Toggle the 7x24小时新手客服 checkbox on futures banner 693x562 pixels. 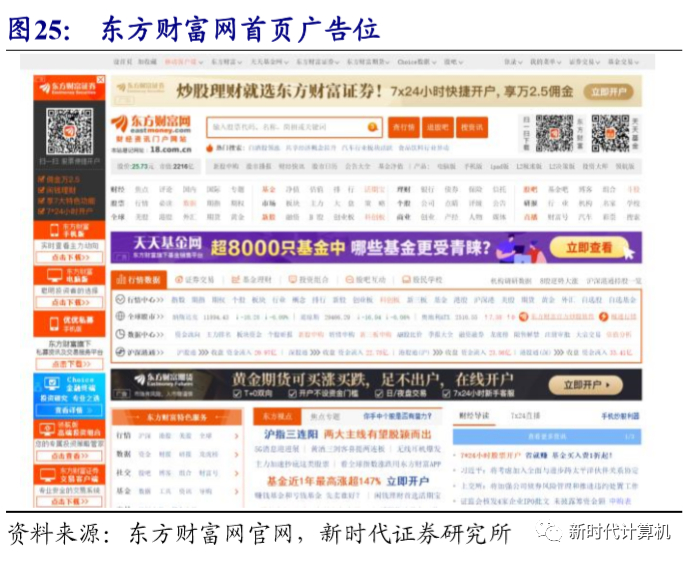tap(447, 393)
